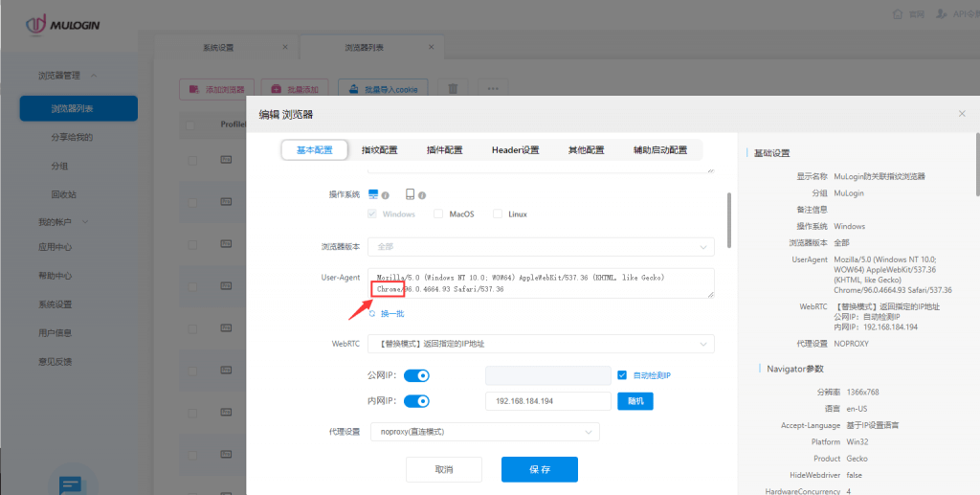The width and height of the screenshot is (980, 495).
Task: Open the 浏览器版本 dropdown
Action: [541, 246]
